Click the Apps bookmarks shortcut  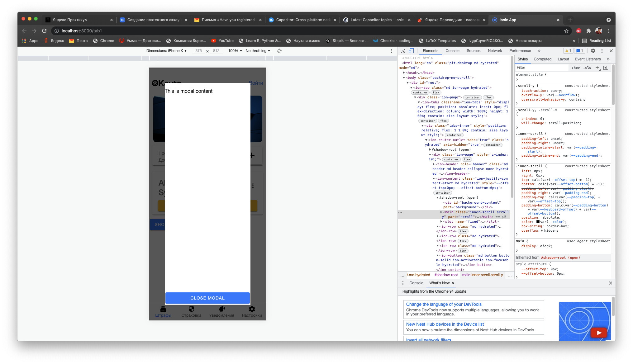point(30,41)
